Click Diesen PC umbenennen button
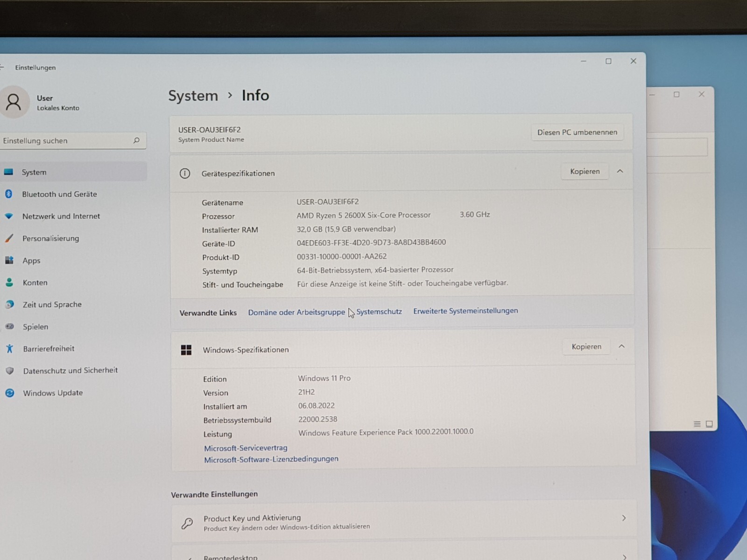747x560 pixels. (x=577, y=133)
